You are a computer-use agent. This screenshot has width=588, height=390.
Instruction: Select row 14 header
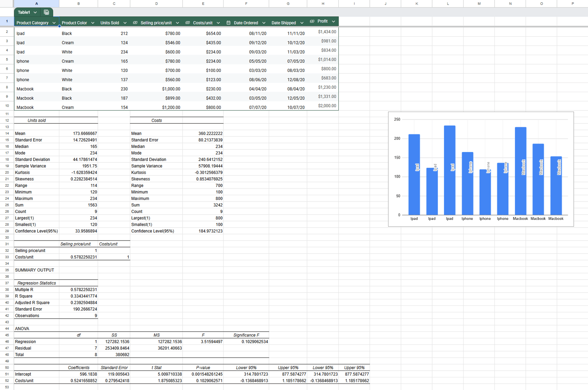[7, 133]
